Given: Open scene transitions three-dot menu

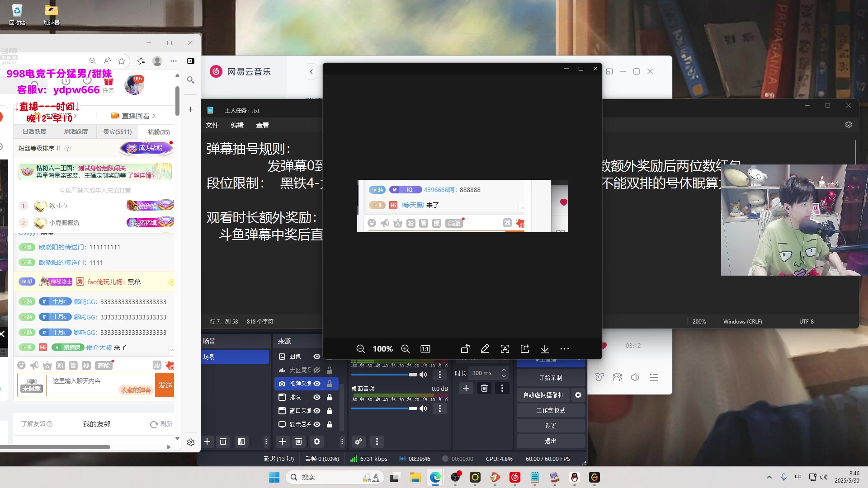Looking at the screenshot, I should [x=502, y=388].
